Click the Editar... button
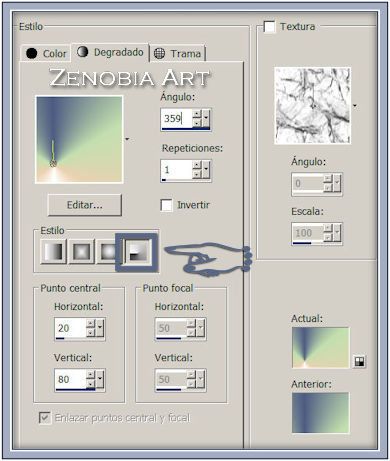Image resolution: width=390 pixels, height=461 pixels. (x=85, y=205)
